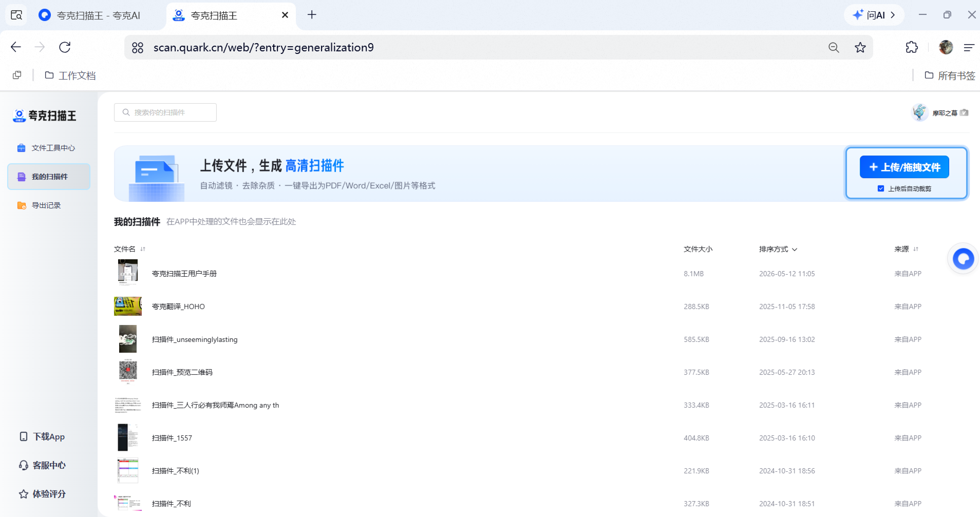This screenshot has height=517, width=980.
Task: Open the browser profile avatar
Action: coord(946,47)
